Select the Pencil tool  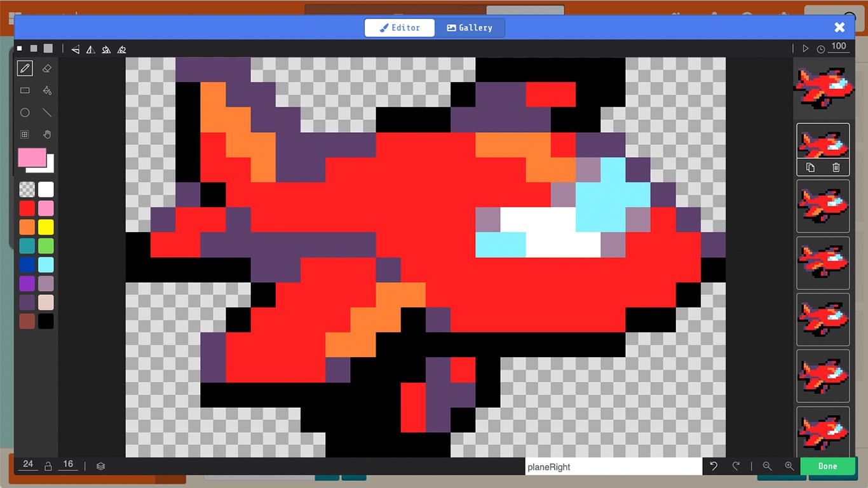click(25, 68)
